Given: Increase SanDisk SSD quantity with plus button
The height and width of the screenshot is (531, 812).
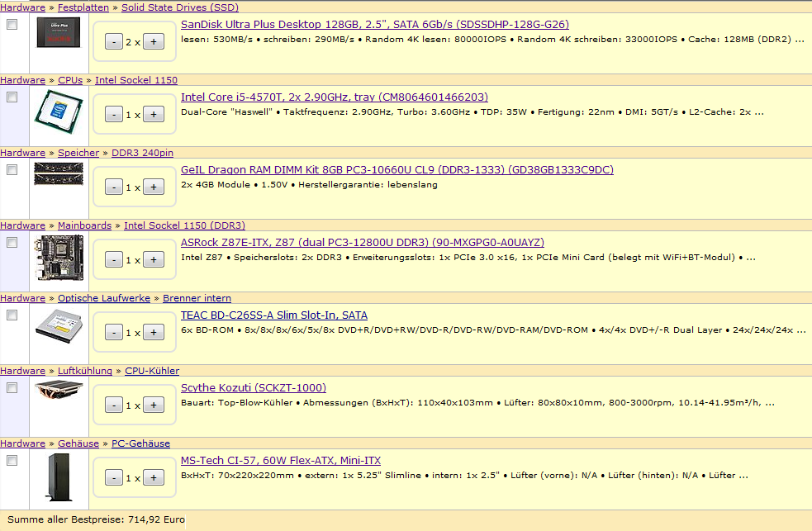Looking at the screenshot, I should (154, 42).
